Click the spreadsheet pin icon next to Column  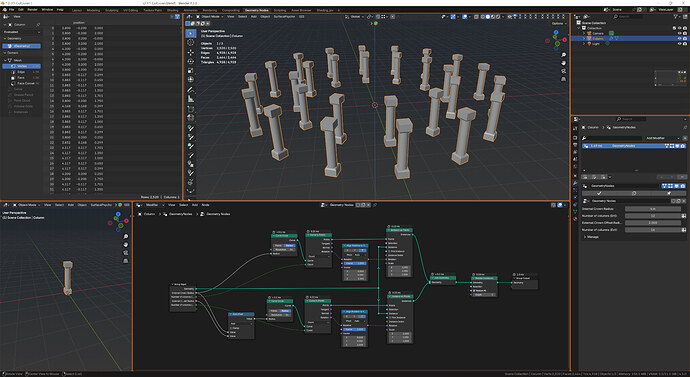click(38, 25)
